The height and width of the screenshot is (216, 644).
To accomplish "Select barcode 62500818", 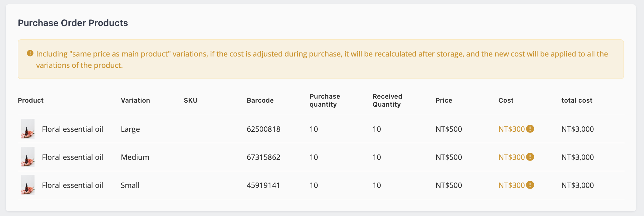I will (263, 129).
